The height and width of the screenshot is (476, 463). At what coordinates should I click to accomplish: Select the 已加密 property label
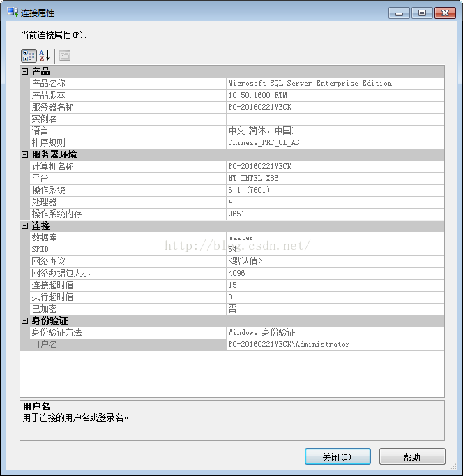(x=44, y=308)
